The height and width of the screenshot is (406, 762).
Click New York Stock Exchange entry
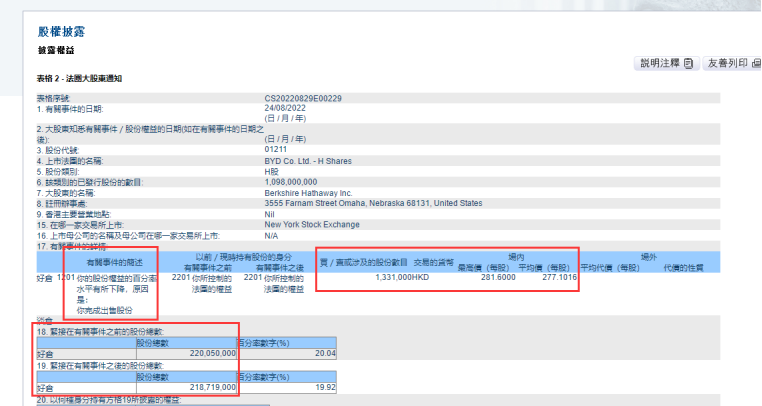312,225
